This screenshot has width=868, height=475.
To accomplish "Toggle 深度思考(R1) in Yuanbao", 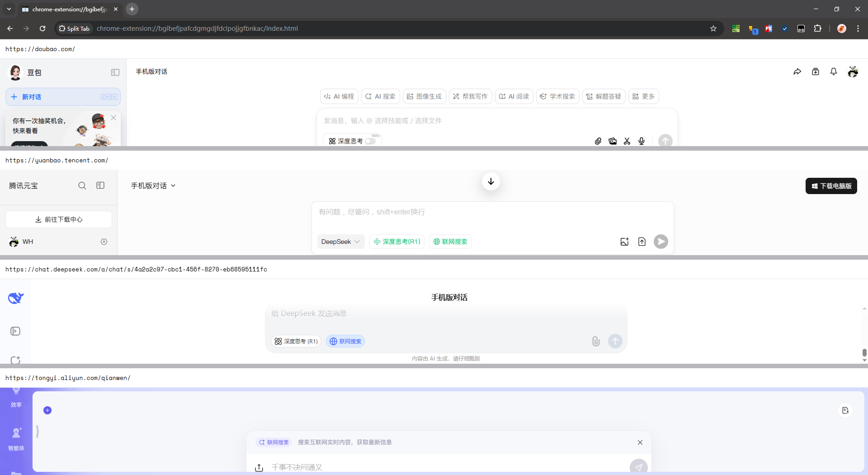I will tap(396, 242).
